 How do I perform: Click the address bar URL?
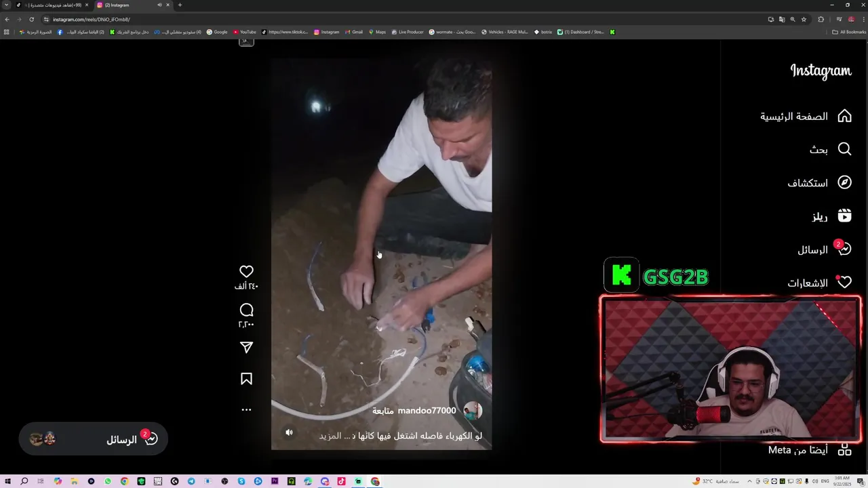pyautogui.click(x=92, y=19)
